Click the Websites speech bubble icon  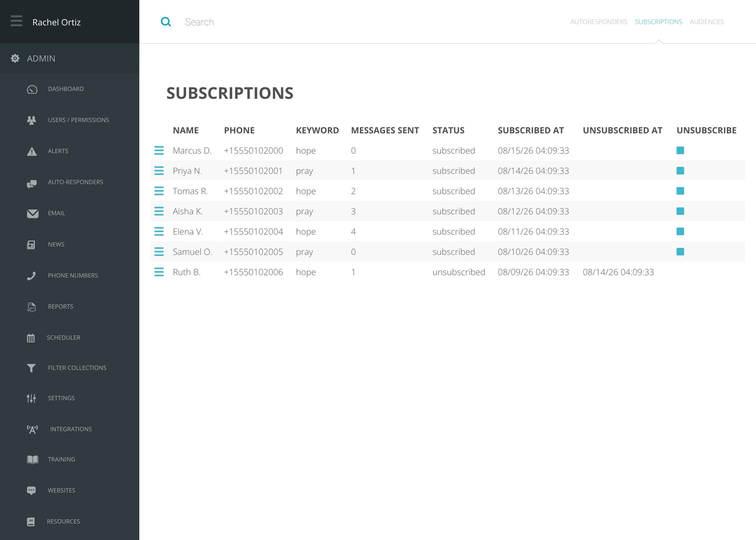coord(31,490)
